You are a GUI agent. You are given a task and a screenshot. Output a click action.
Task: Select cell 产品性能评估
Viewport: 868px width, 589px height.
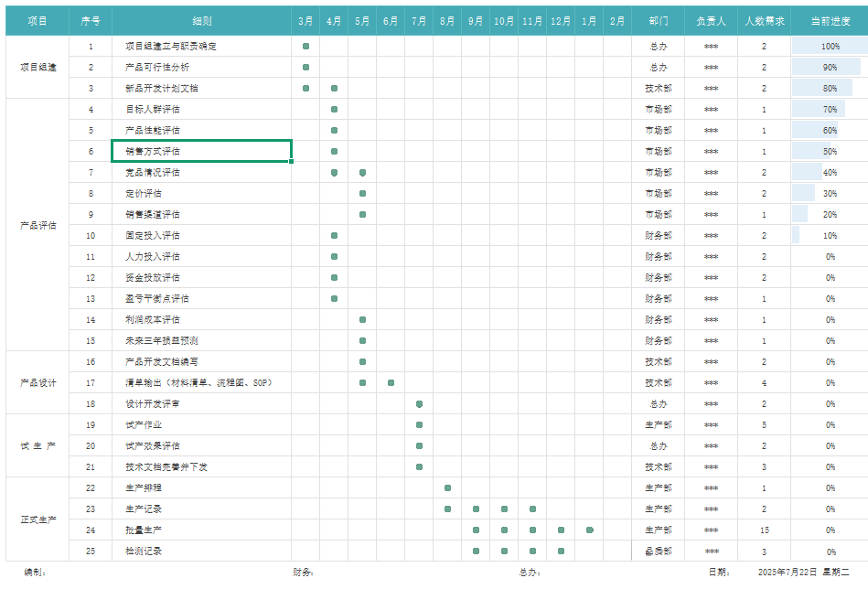click(201, 131)
